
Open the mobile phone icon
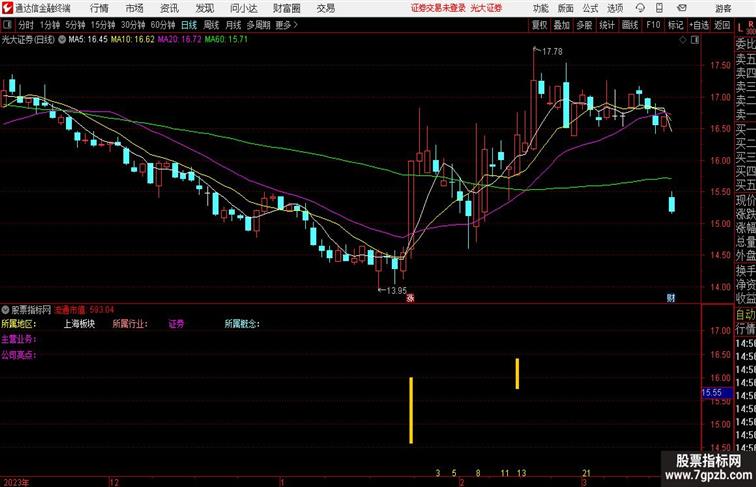tap(660, 8)
